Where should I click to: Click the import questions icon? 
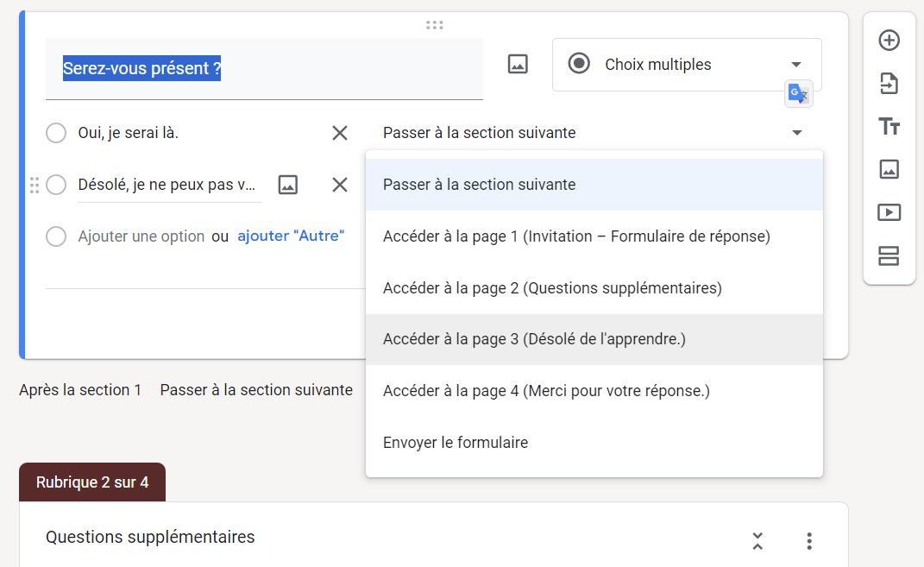(x=889, y=84)
